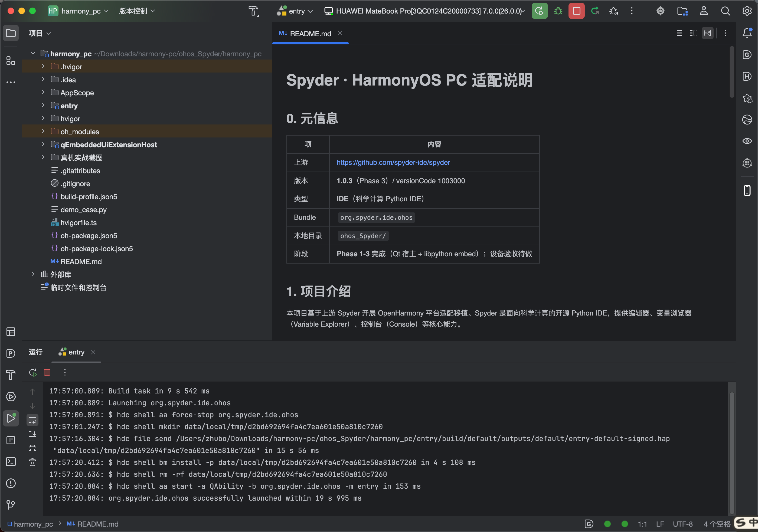Attach debugger to process icon
The width and height of the screenshot is (758, 532).
tap(613, 11)
